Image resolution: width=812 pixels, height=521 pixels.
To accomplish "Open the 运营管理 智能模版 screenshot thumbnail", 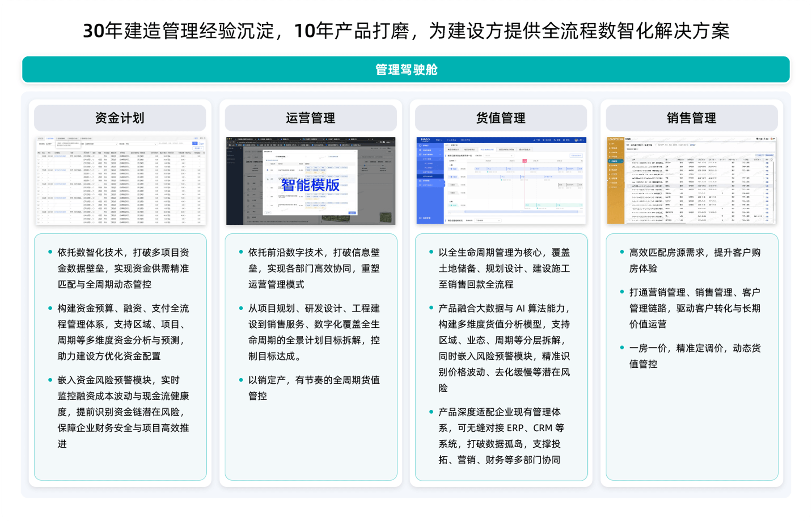I will click(x=310, y=181).
